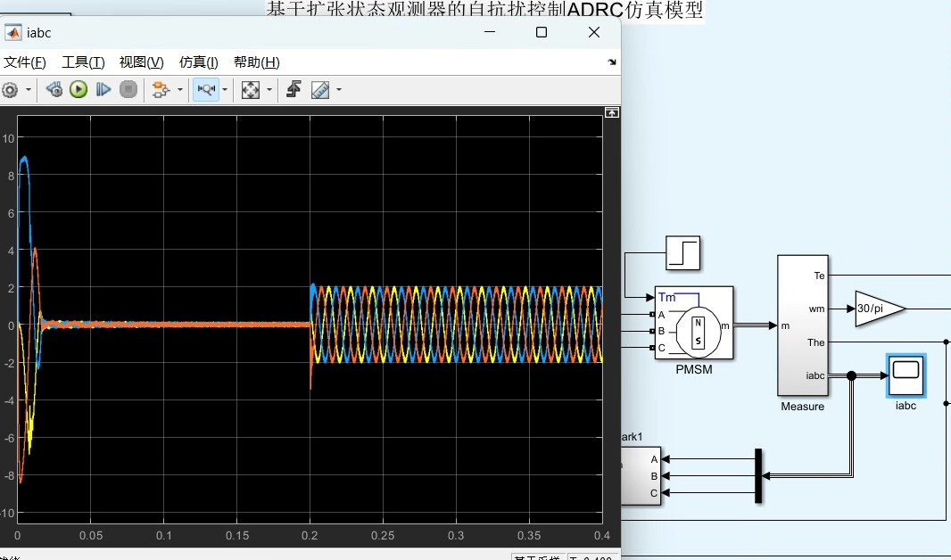Select the demux bar block
The height and width of the screenshot is (560, 951).
[x=758, y=476]
